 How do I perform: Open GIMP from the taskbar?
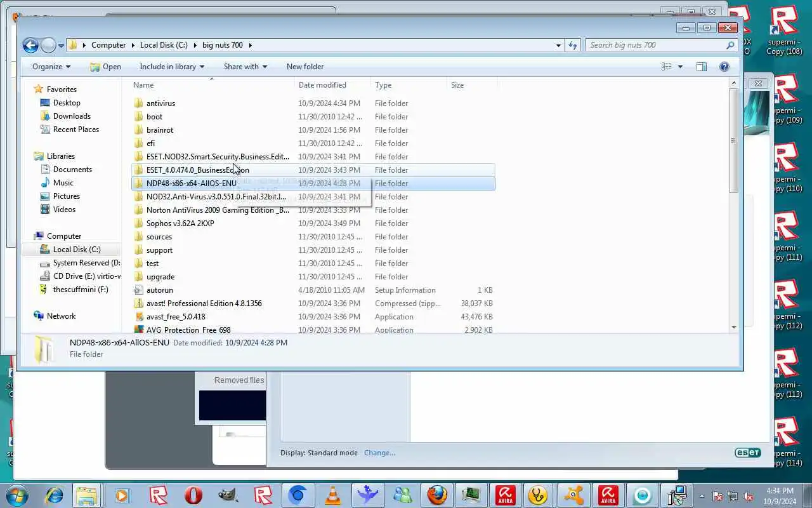[x=228, y=495]
